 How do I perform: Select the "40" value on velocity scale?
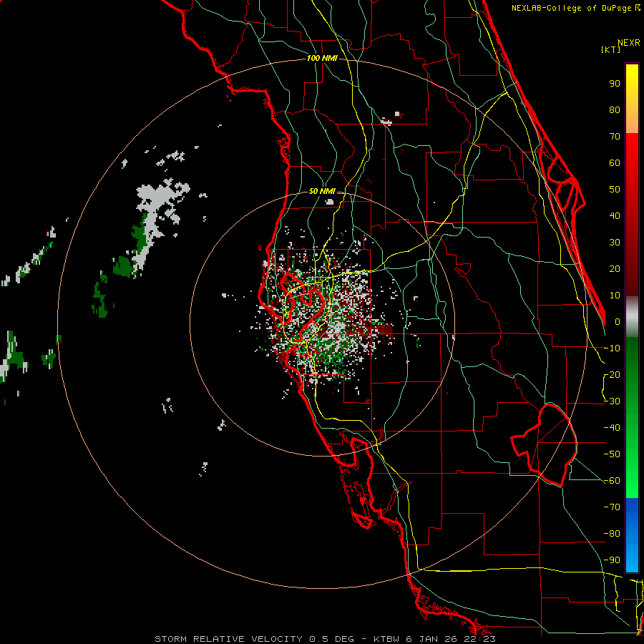click(x=615, y=216)
